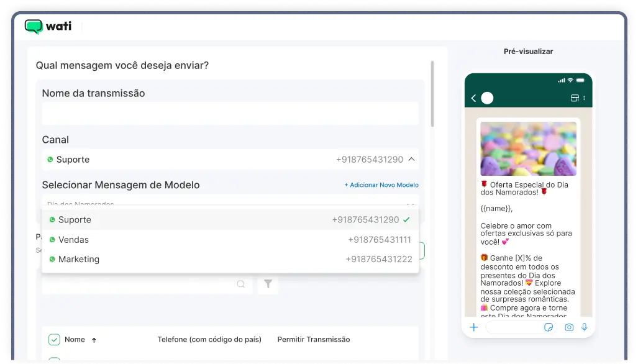Open the three-dot menu in chat header
The width and height of the screenshot is (638, 364).
(x=585, y=98)
